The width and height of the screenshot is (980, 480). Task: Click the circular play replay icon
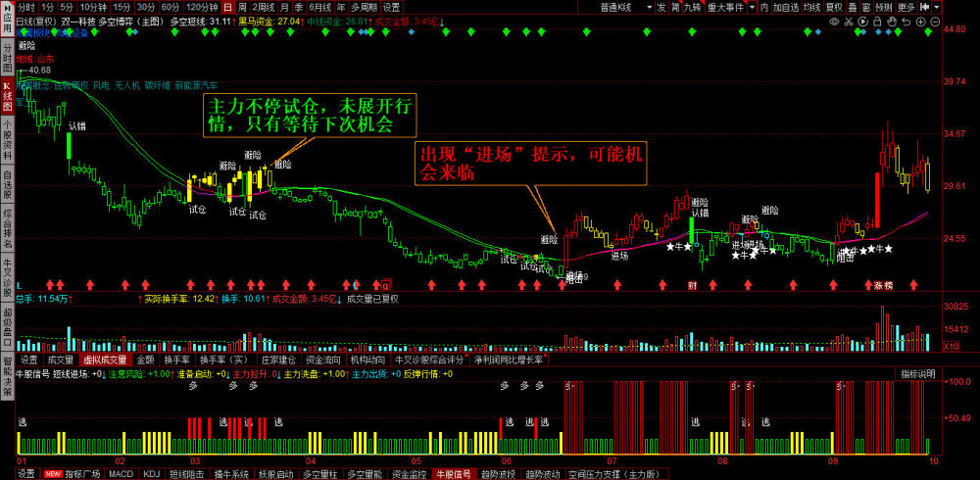click(x=863, y=22)
